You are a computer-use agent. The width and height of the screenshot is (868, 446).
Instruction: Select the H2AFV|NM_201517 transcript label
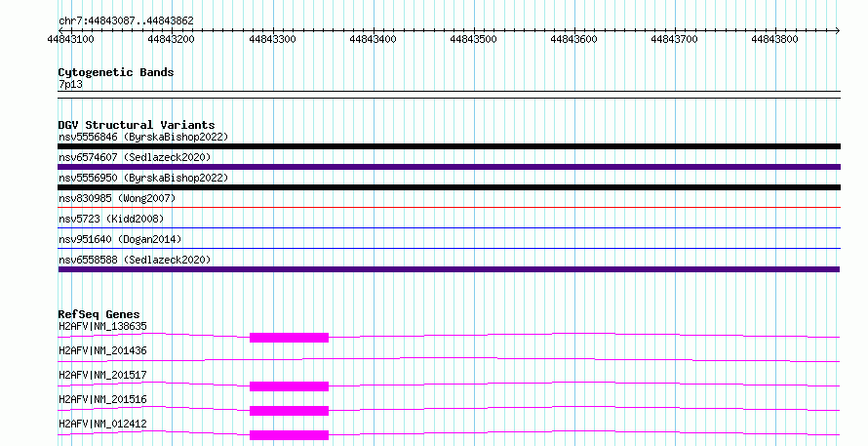tap(102, 375)
